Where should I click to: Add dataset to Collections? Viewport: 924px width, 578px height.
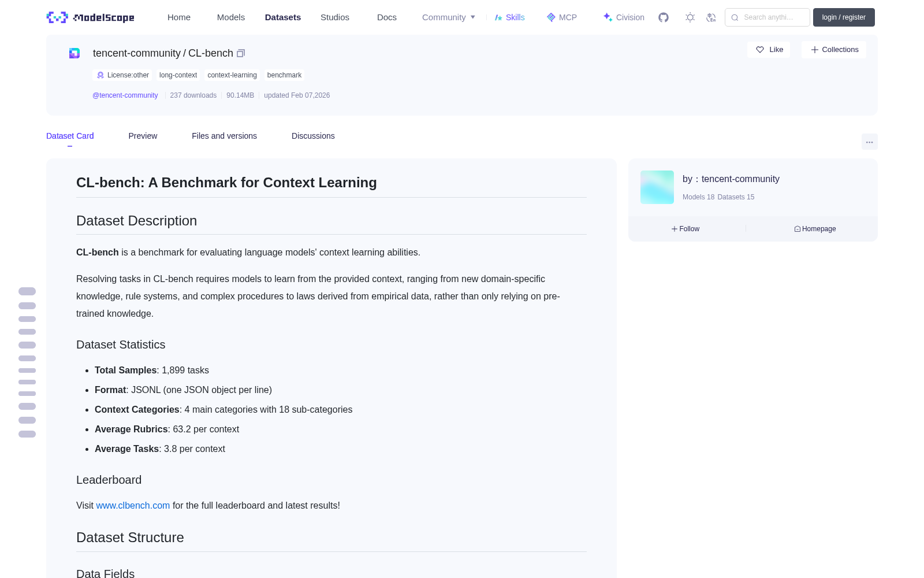(834, 50)
